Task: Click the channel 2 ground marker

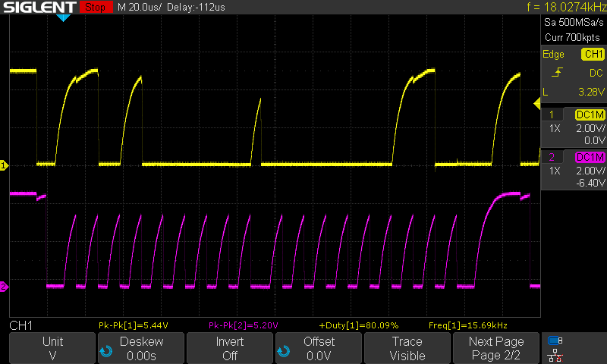Action: [4, 287]
